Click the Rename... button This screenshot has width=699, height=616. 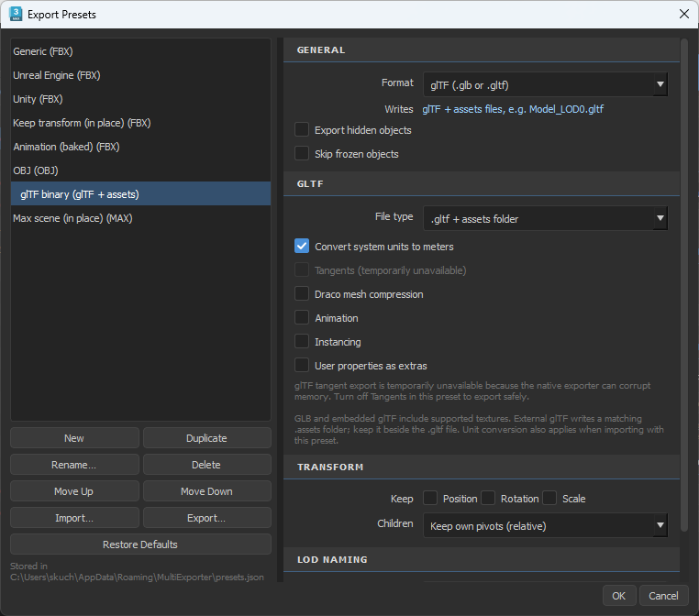pos(74,465)
